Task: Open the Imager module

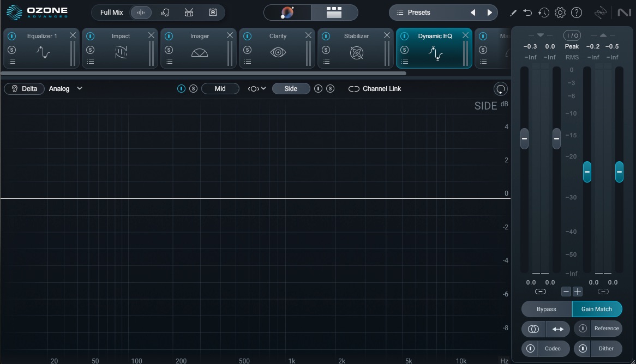Action: point(199,53)
